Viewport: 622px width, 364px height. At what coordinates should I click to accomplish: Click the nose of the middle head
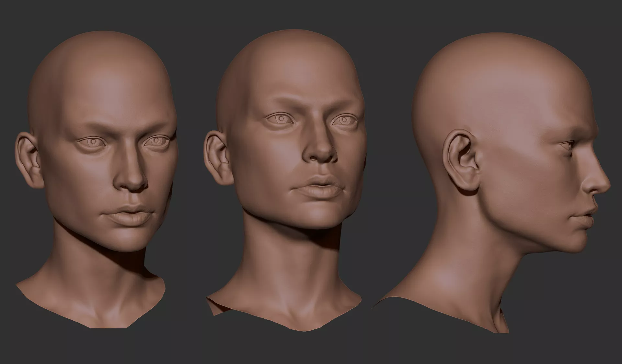tap(320, 150)
